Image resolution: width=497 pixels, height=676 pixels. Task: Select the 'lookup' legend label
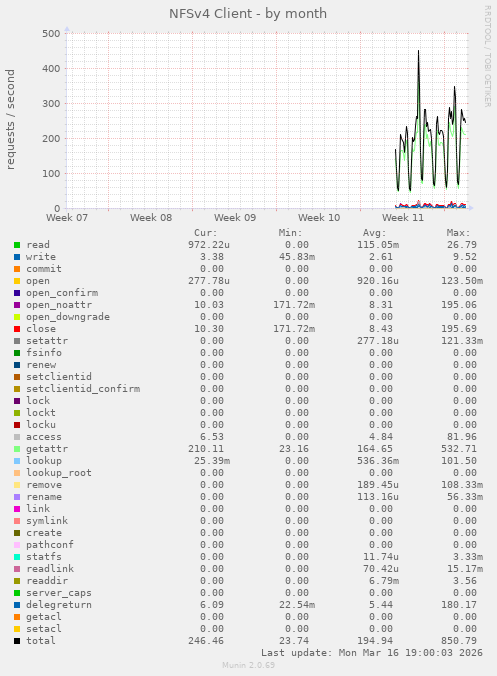44,461
